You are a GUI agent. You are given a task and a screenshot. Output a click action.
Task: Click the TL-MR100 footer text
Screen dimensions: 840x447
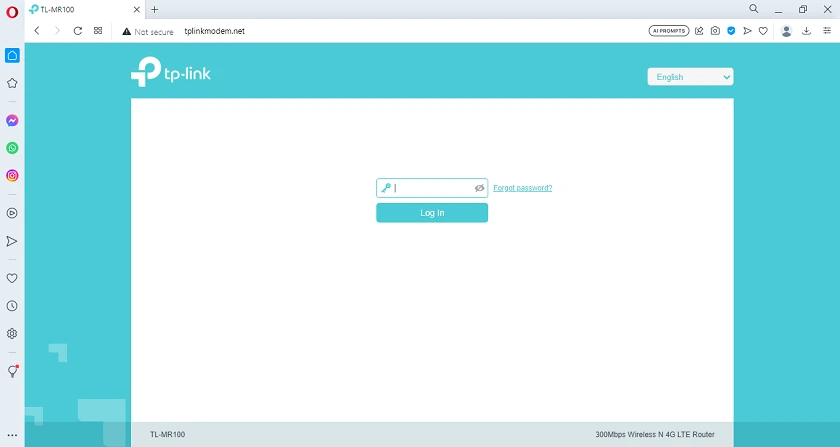(167, 434)
